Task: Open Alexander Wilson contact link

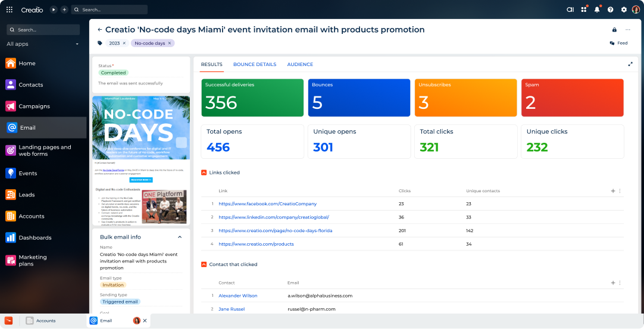Action: 237,296
